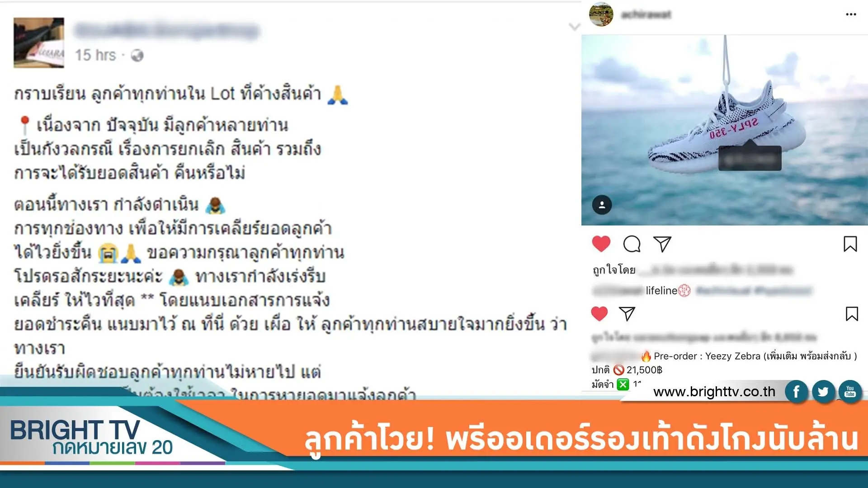868x488 pixels.
Task: Send the Pre-order Yeezy Zebra post
Action: [627, 314]
